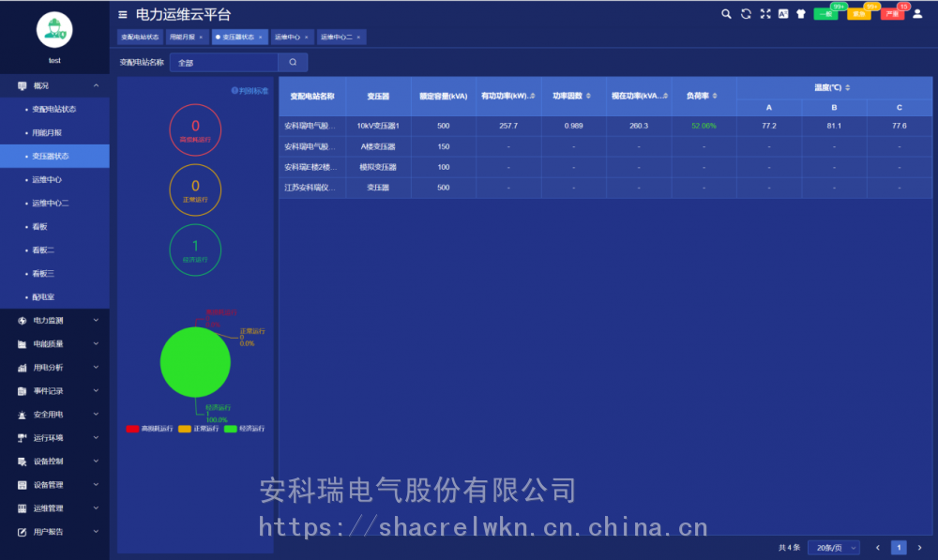Open the language switch icon
The image size is (938, 560).
(783, 14)
